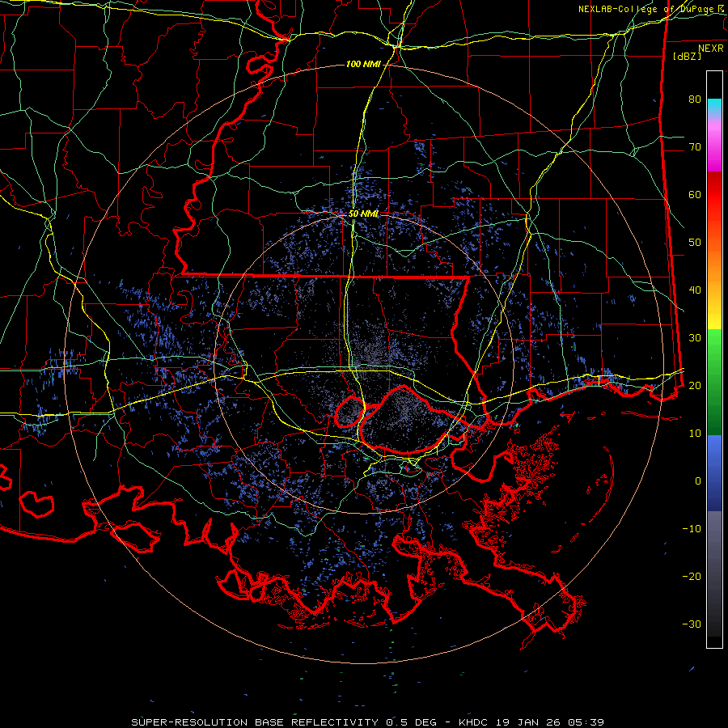The width and height of the screenshot is (728, 728).
Task: Click the magenta-pink segment of the color bar
Action: click(714, 145)
